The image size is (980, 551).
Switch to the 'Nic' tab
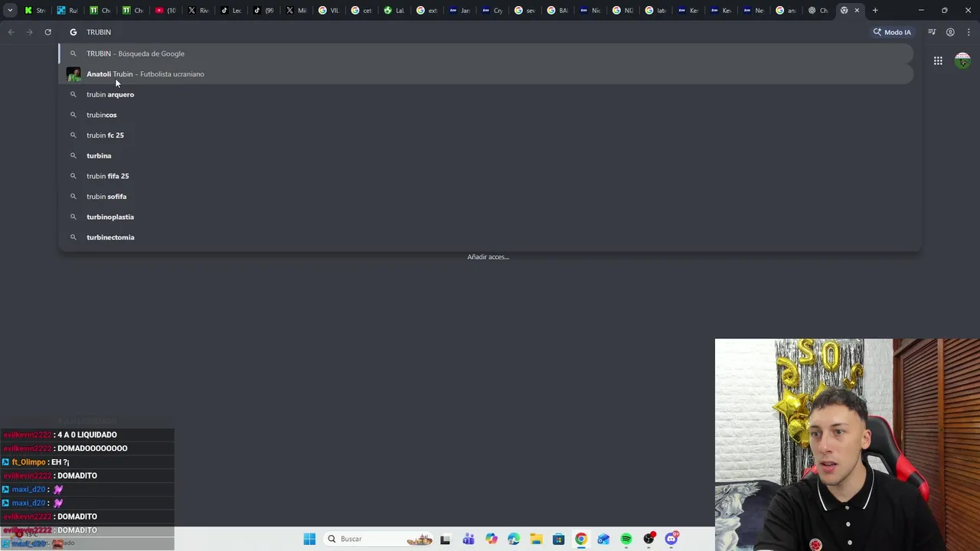click(590, 10)
